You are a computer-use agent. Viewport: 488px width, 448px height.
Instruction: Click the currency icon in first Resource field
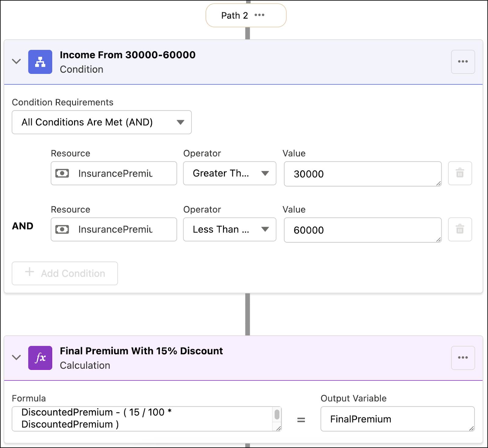[x=62, y=173]
